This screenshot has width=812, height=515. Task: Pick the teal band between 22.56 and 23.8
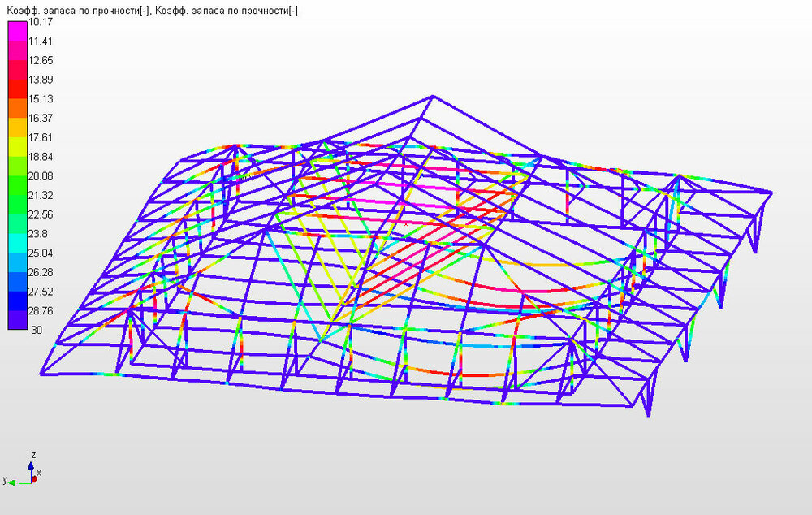[x=17, y=224]
